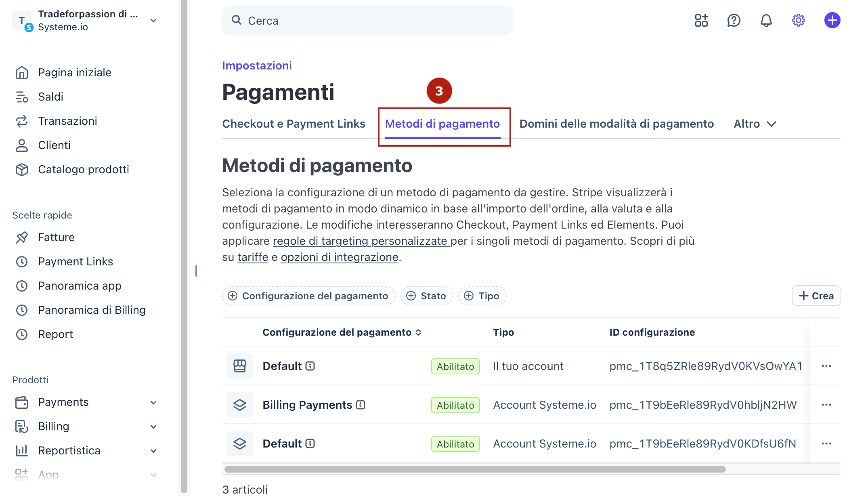Click the clock icon beside Report
Viewport: 868px width, 496px height.
click(x=22, y=334)
